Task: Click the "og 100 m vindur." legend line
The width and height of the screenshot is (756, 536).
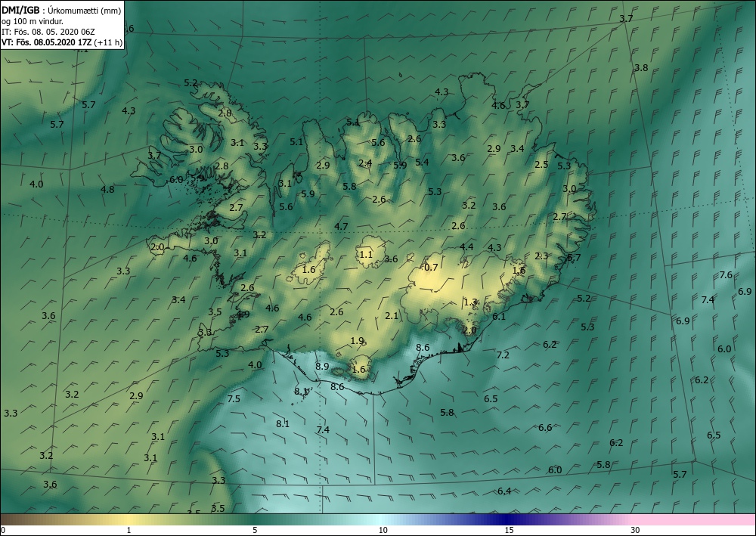Action: point(33,21)
